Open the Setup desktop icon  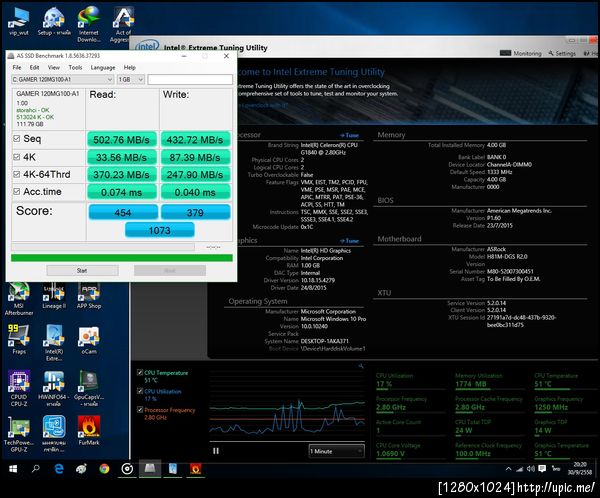(x=54, y=21)
